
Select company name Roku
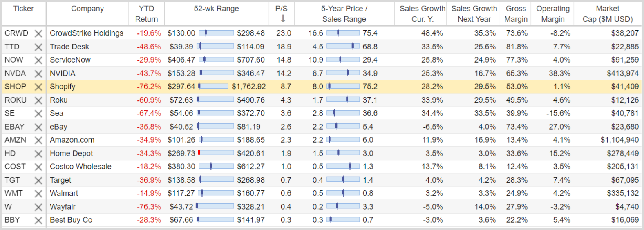(58, 100)
